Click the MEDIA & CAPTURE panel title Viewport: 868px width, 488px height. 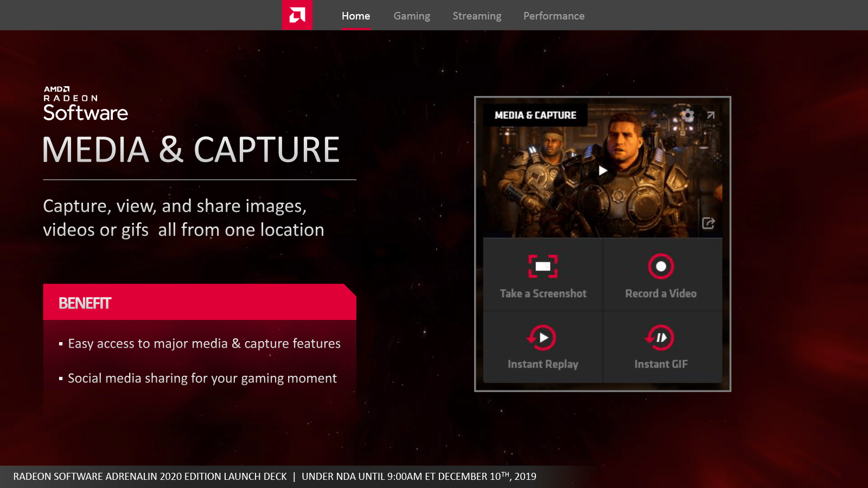[x=535, y=115]
